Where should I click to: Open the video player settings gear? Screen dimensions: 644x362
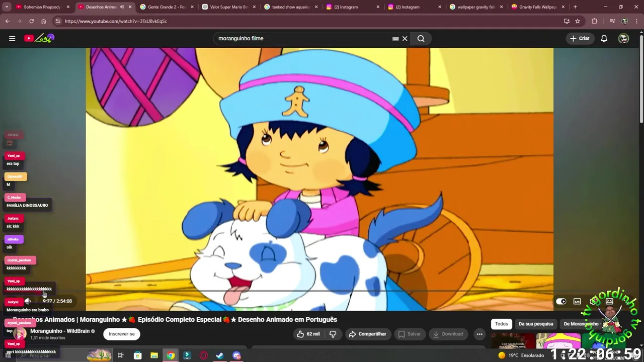click(594, 301)
